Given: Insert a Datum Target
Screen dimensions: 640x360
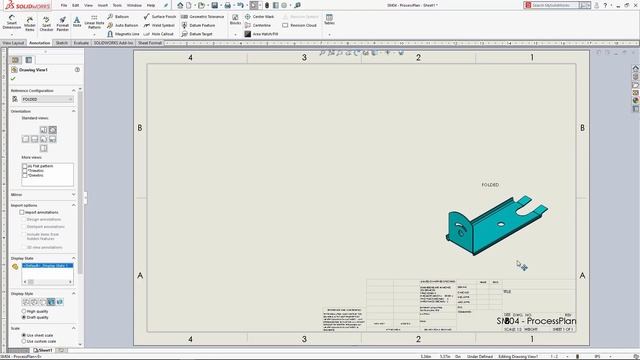Looking at the screenshot, I should pos(197,34).
